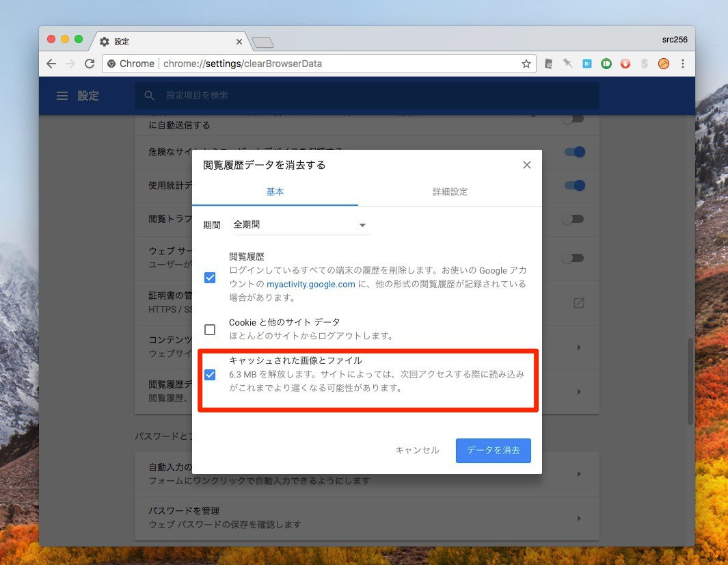Screen dimensions: 728x565
Task: Click the src256 profile name
Action: coord(674,40)
